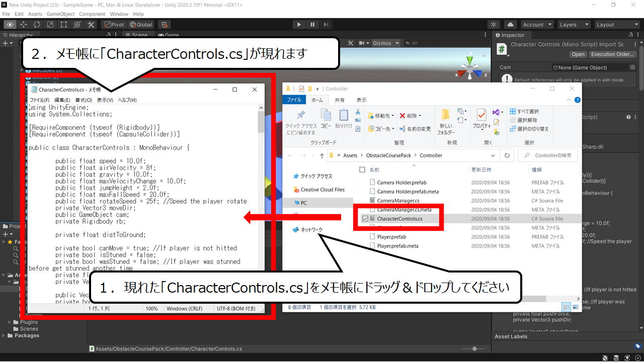Open Inspector tab three-dot menu
The width and height of the screenshot is (644, 362).
(639, 35)
